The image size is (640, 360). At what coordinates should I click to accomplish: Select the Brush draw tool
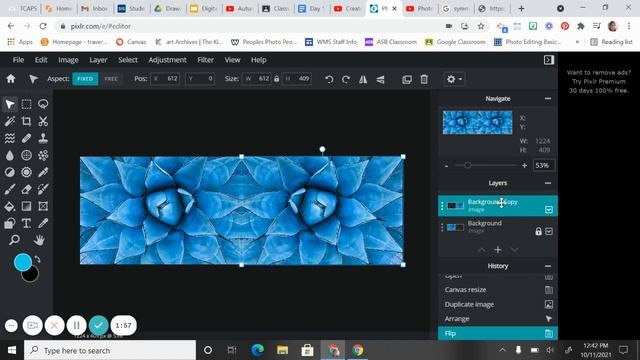[10, 189]
